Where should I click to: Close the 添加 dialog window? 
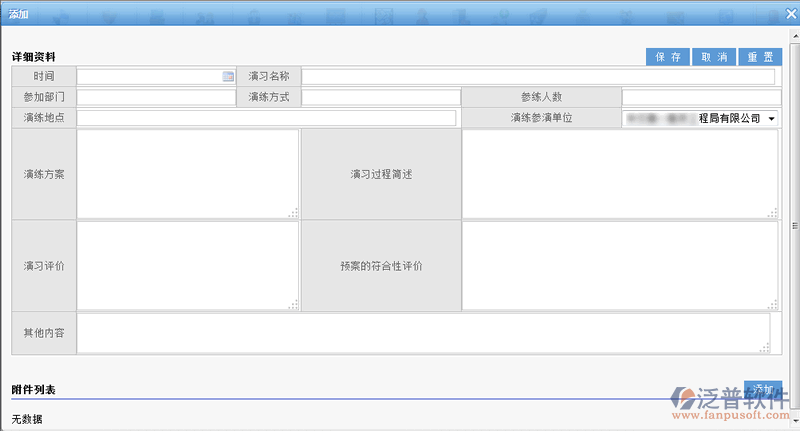tap(791, 14)
